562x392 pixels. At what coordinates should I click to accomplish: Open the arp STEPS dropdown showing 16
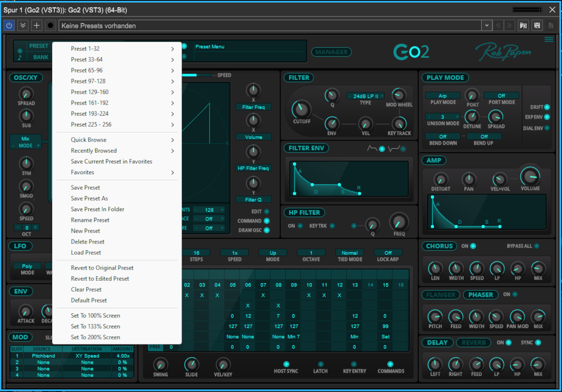pos(196,253)
